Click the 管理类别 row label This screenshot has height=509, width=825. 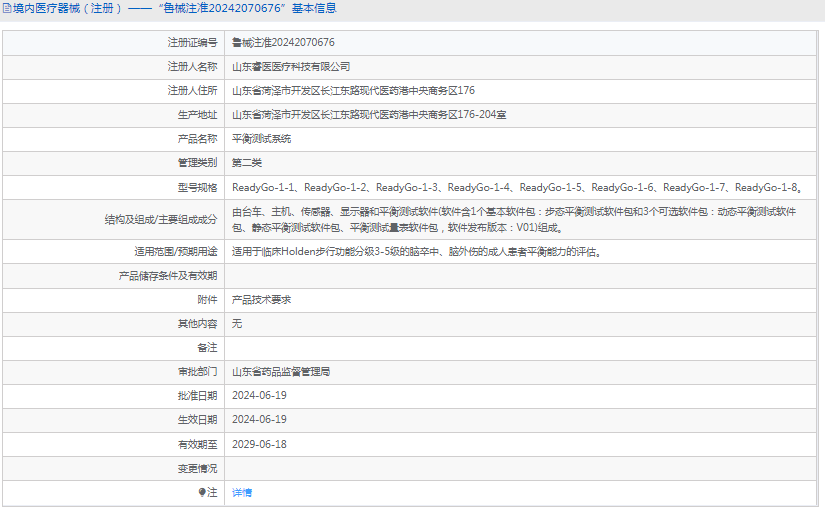click(197, 163)
